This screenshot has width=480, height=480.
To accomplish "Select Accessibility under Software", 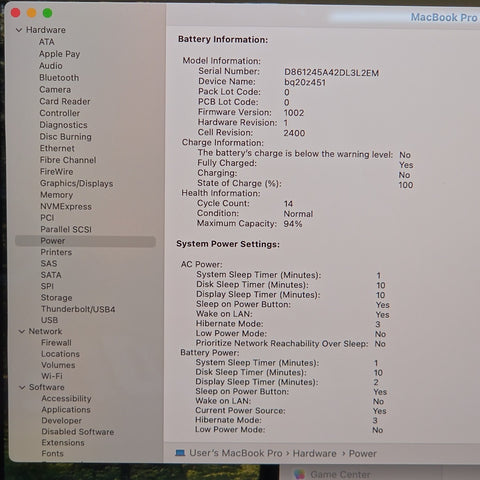I will [66, 399].
